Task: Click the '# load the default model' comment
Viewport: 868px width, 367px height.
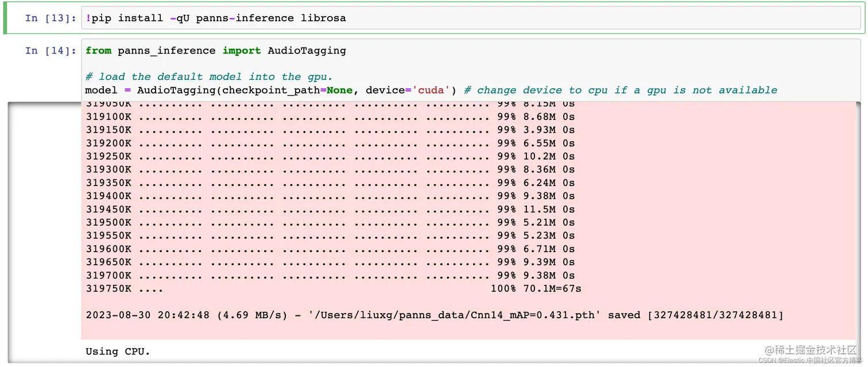Action: point(209,76)
